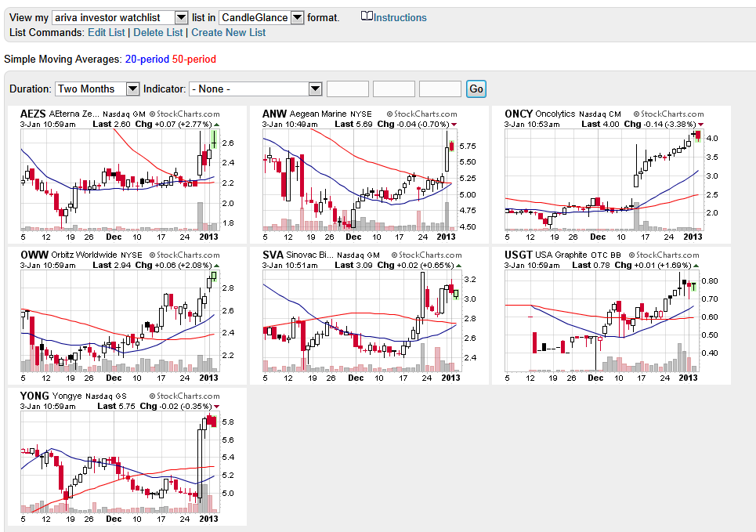Screen dimensions: 756x532
Task: Click 'Chg -0.14 (-3.38%)' on ONCY
Action: tap(660, 124)
